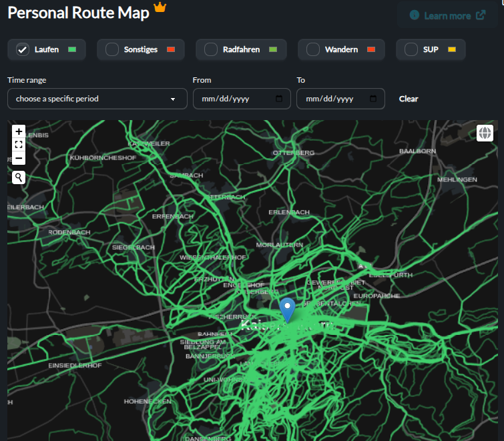Click the RODENBACH map label
Screen dimensions: 504x441
pos(69,232)
